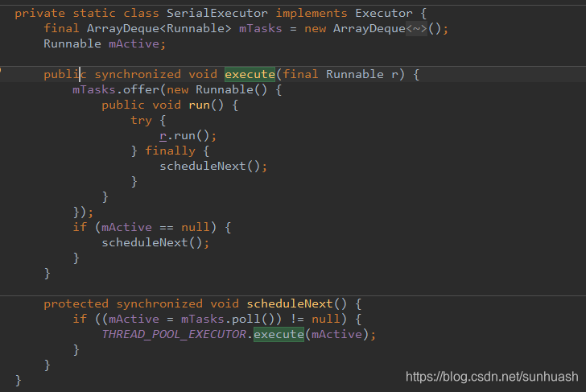Click the Executor interface after implements
Screen dimensions: 586x392
tap(384, 14)
